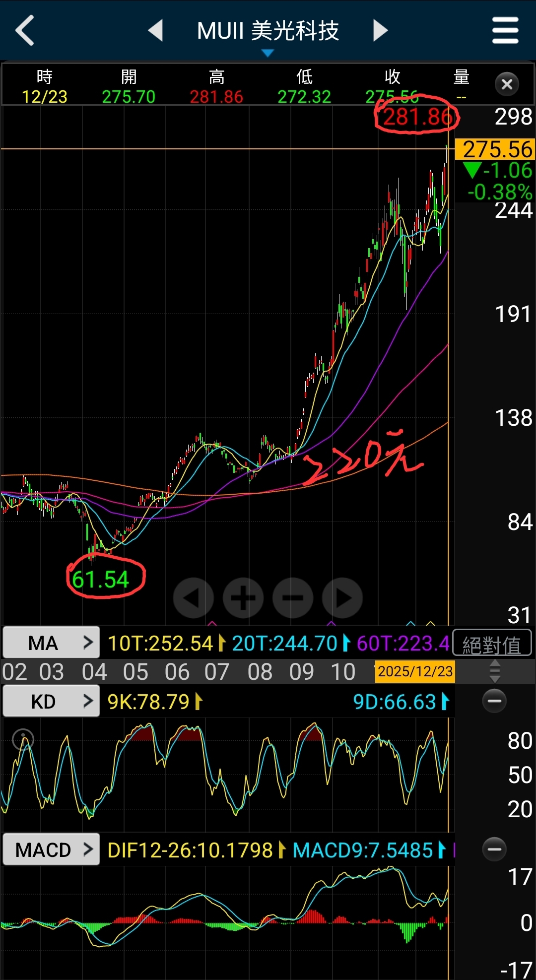This screenshot has width=536, height=980.
Task: Switch to previous stock with left triangle
Action: tap(156, 30)
